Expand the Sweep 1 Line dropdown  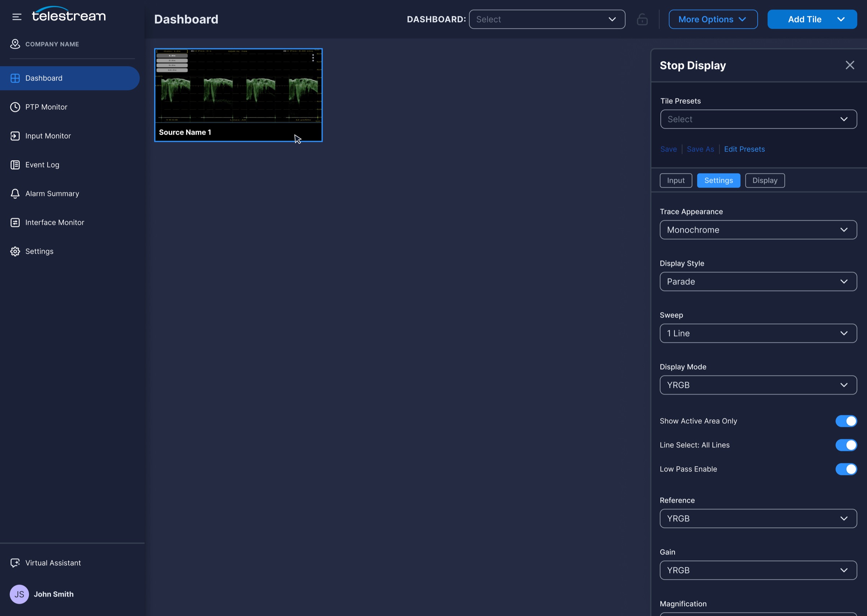(758, 333)
